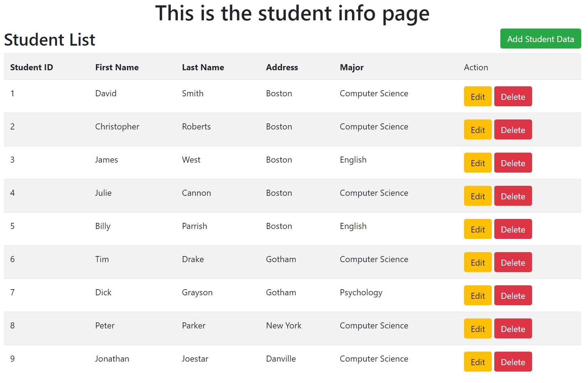The image size is (588, 383).
Task: Delete Christopher Roberts' entry
Action: point(513,129)
